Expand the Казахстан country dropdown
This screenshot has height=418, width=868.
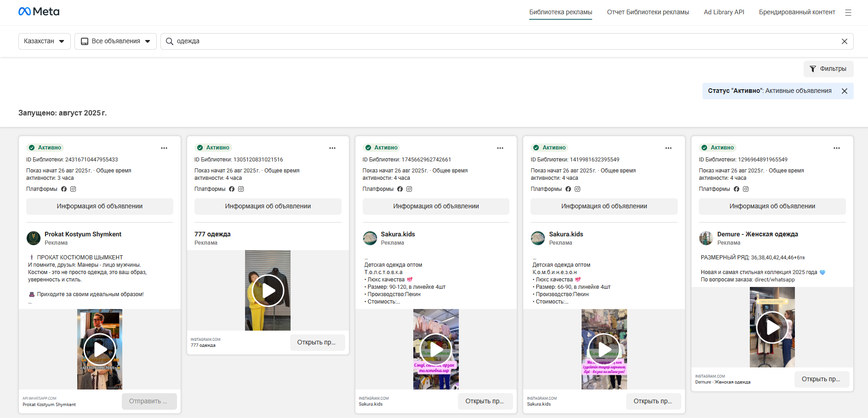tap(44, 41)
